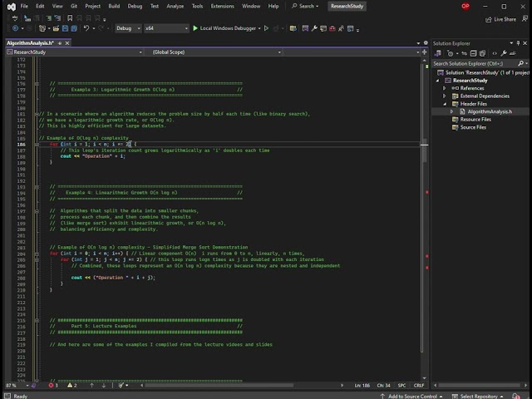Click the Solution Explorer search magnifier icon
Screen dimensions: 532x399
click(521, 63)
